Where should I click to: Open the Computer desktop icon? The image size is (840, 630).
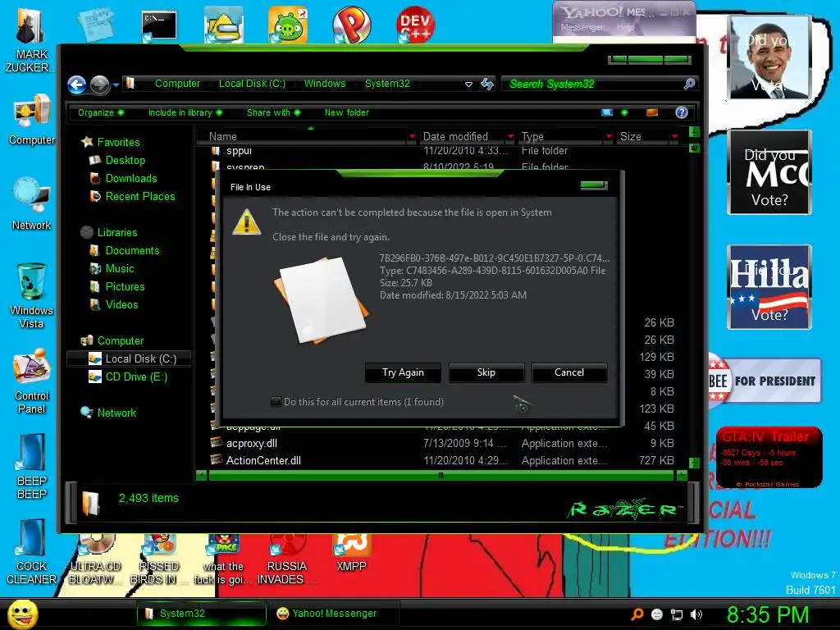(32, 120)
